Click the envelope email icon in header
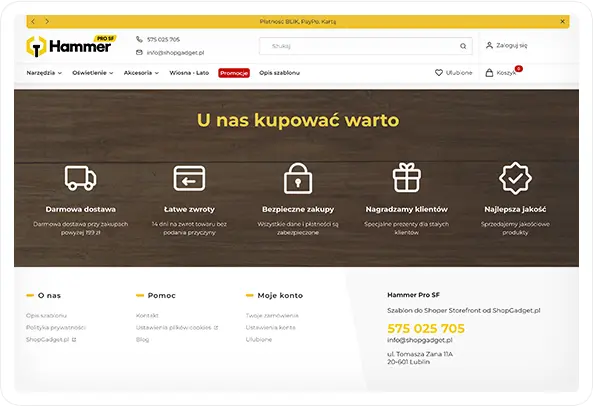Screen dimensions: 593x406 (139, 53)
